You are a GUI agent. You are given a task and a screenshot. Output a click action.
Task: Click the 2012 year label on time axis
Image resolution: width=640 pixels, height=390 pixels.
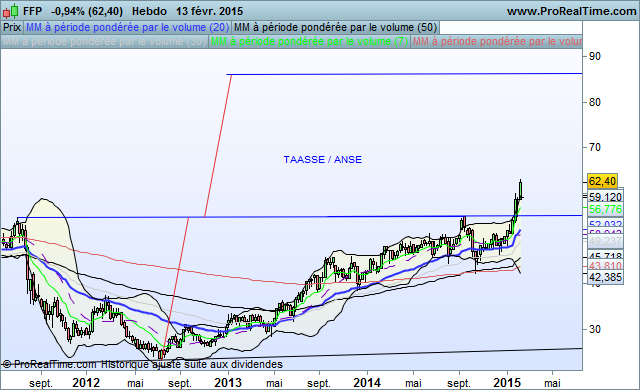tap(86, 383)
